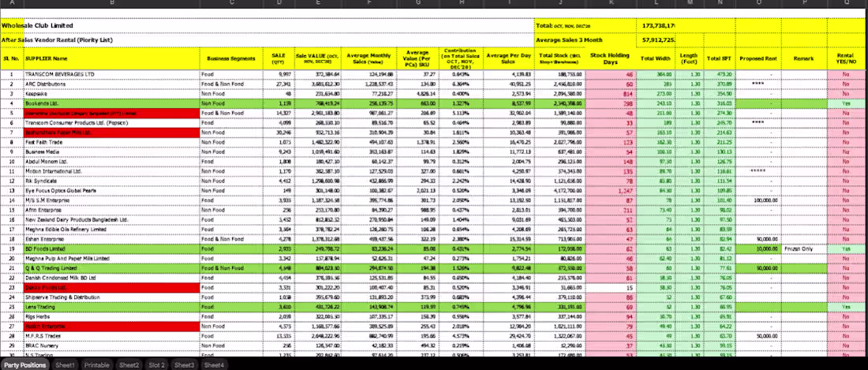Switch to the Party Positions sheet tab

coord(24,365)
